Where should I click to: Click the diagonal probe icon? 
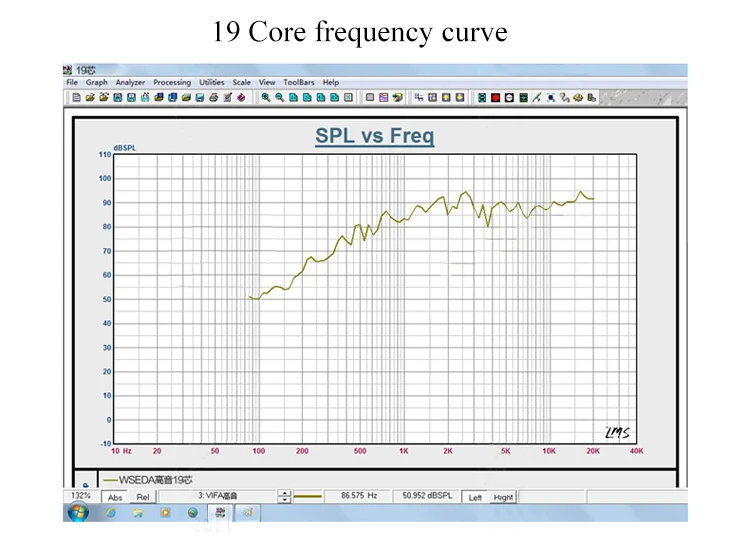click(537, 98)
